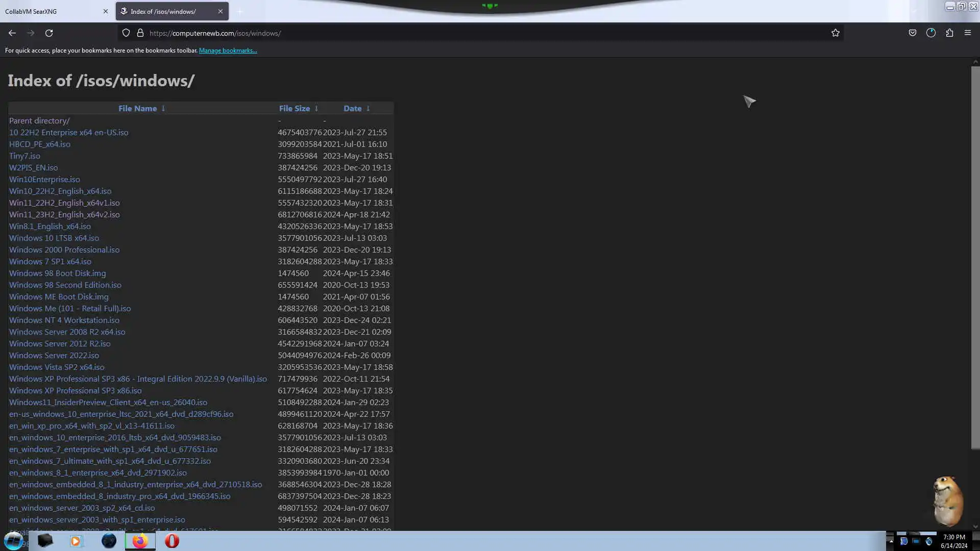Image resolution: width=980 pixels, height=551 pixels.
Task: Open the Extensions puzzle-piece icon
Action: pyautogui.click(x=949, y=33)
